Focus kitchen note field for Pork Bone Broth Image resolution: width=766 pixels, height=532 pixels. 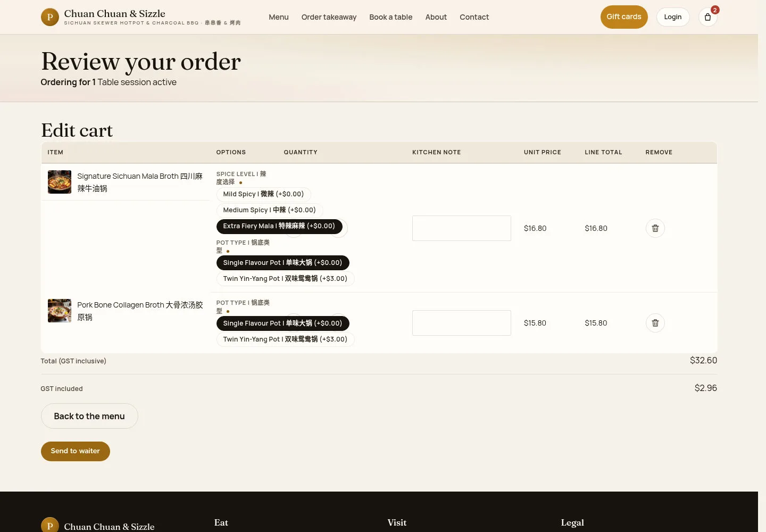coord(462,323)
